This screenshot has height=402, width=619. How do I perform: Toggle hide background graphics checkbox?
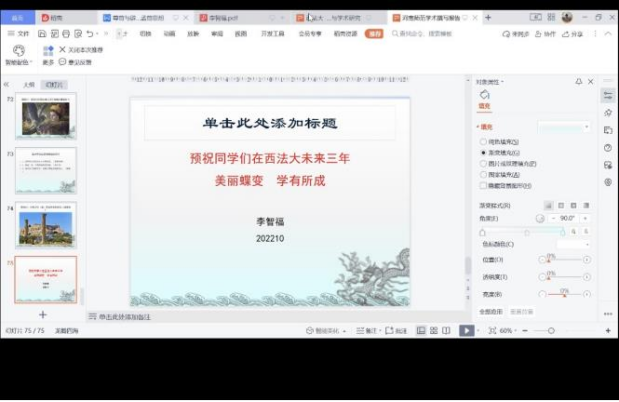tap(484, 185)
